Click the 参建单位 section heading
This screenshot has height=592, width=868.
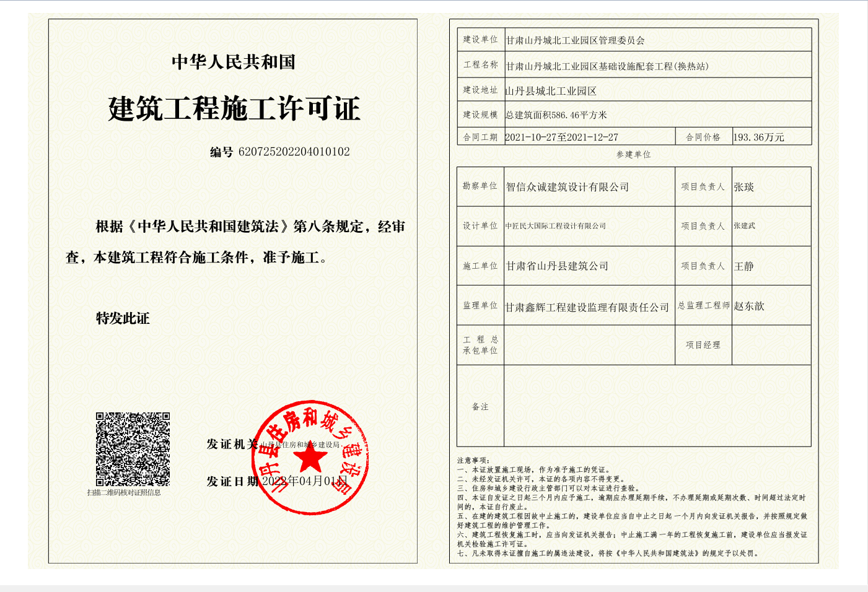point(633,155)
